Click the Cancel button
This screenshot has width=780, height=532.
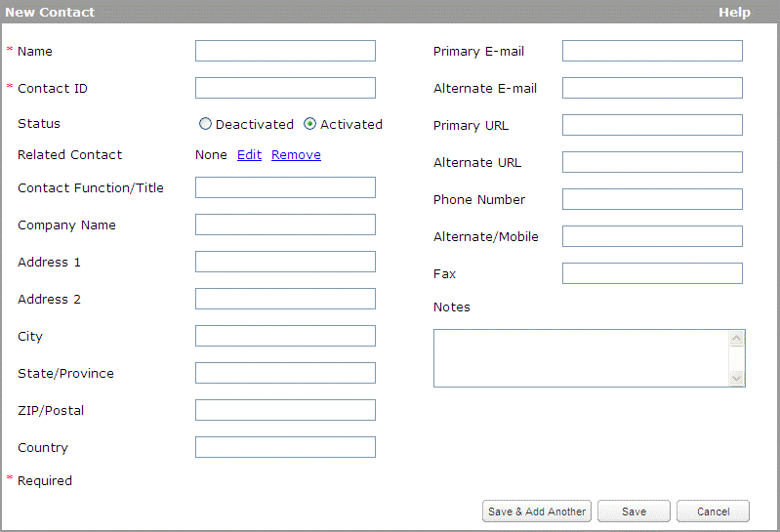tap(713, 512)
